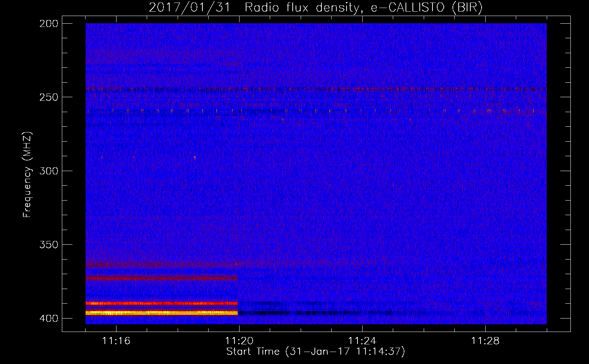The width and height of the screenshot is (589, 364).
Task: Click the 300 frequency tick label
Action: [49, 171]
